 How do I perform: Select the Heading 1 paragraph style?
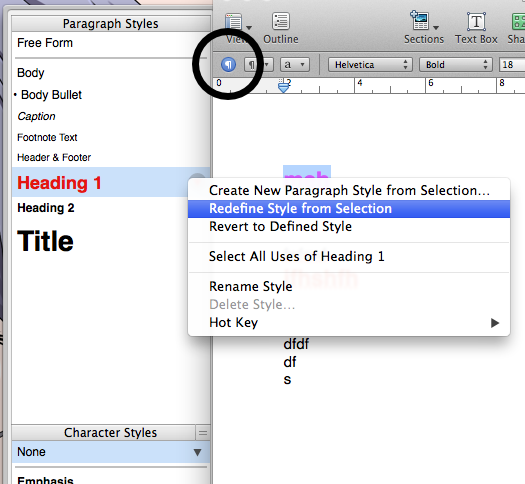[x=111, y=182]
